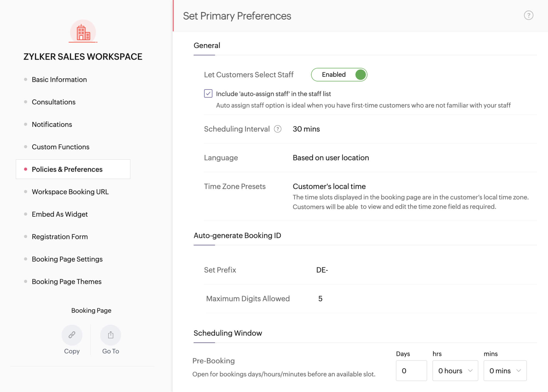548x392 pixels.
Task: Open Embed As Widget page
Action: (60, 214)
